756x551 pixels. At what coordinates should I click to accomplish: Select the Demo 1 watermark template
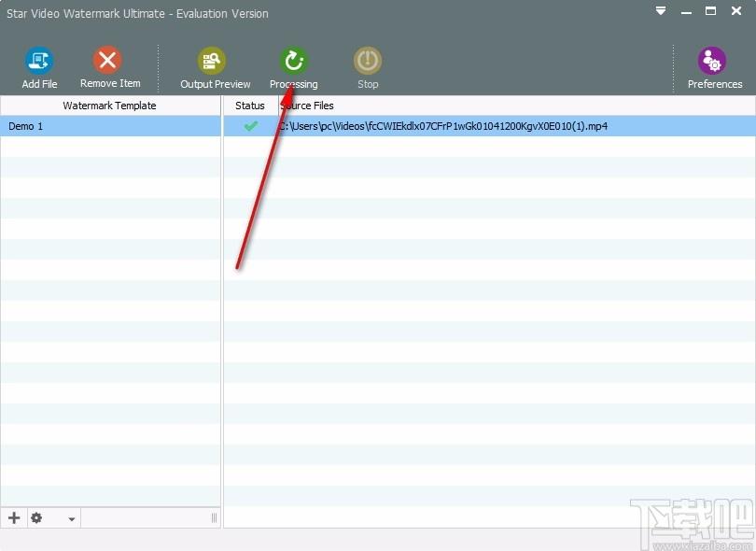coord(110,126)
